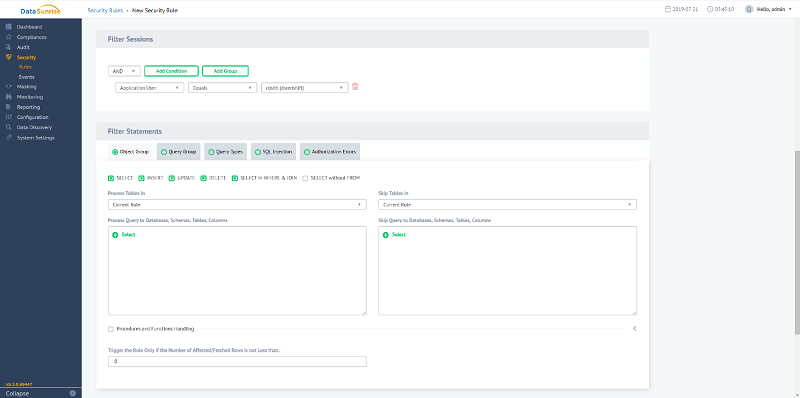Click the Audit icon in sidebar
The height and width of the screenshot is (398, 800).
[x=9, y=47]
